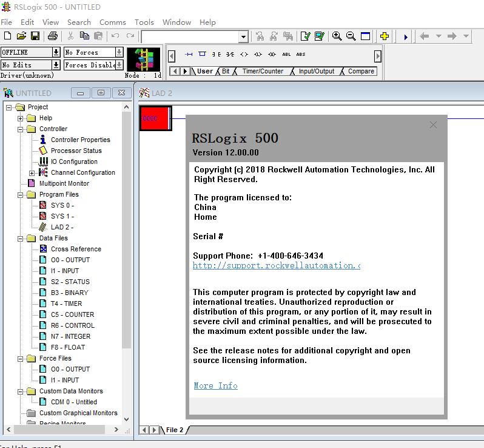
Task: Collapse the Data Files tree folder
Action: click(x=20, y=238)
